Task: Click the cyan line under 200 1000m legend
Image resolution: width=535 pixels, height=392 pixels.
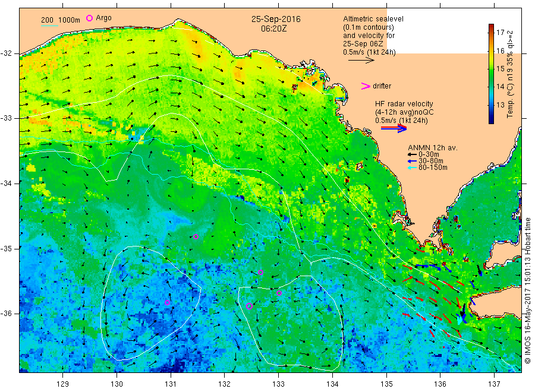Action: [49, 26]
